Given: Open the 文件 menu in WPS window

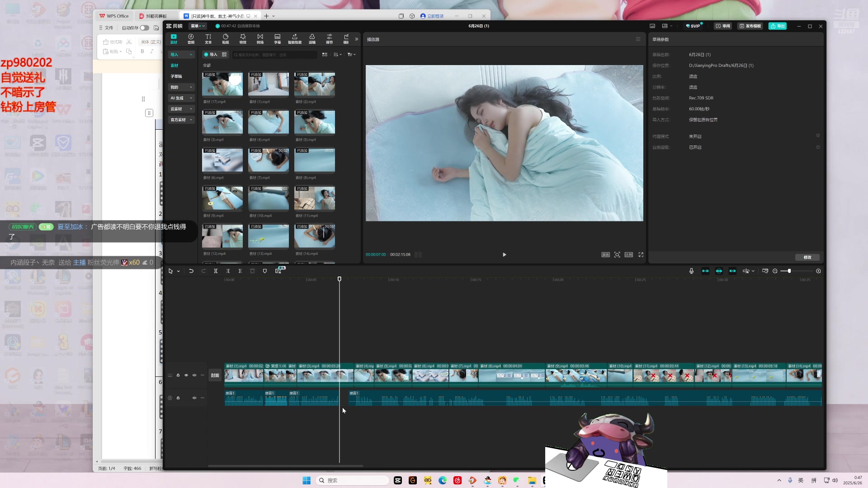Looking at the screenshot, I should [x=106, y=28].
